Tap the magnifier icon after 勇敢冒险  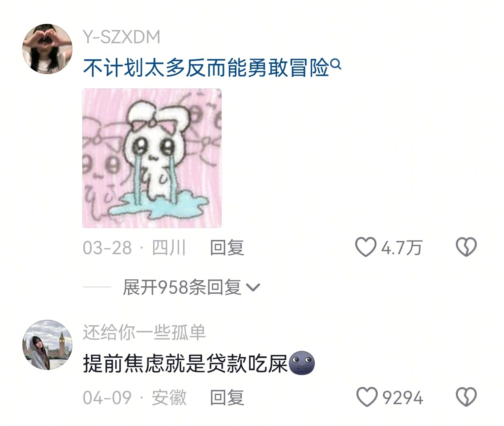[336, 64]
